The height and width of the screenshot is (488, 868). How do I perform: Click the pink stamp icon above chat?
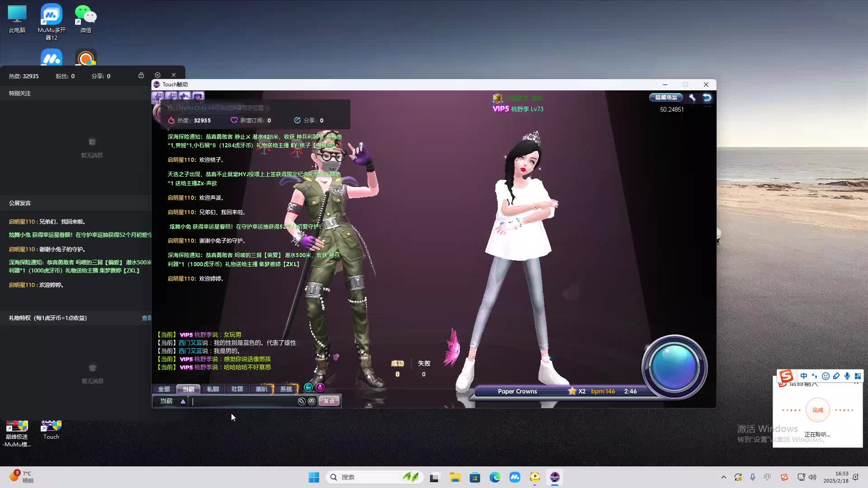coord(320,387)
